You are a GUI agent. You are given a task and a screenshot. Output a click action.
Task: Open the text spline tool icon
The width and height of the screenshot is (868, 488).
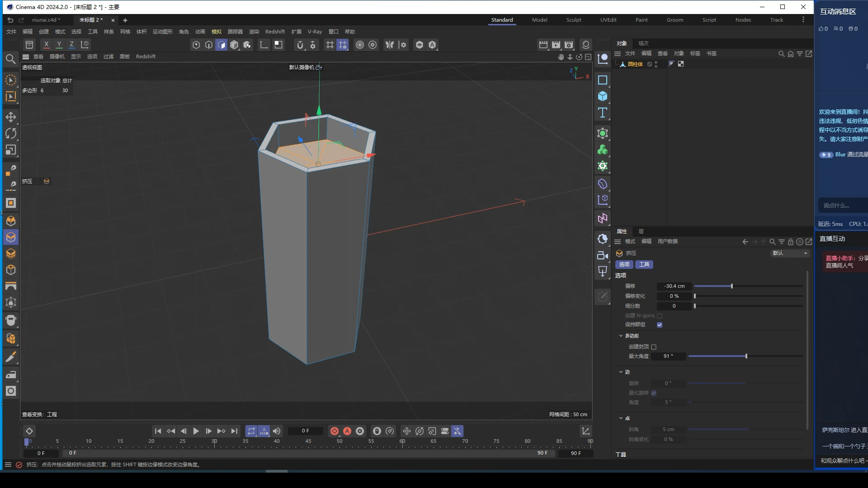pos(603,113)
